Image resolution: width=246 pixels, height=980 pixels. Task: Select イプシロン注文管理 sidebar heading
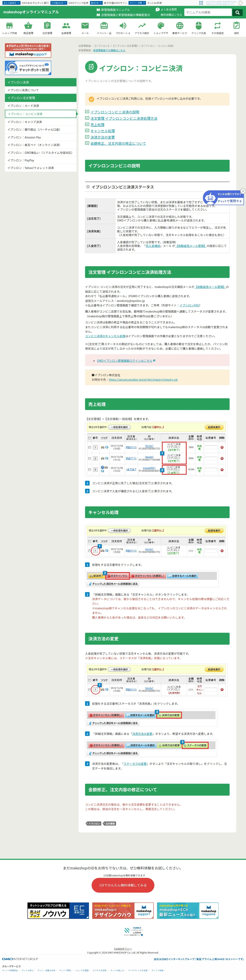point(41,98)
